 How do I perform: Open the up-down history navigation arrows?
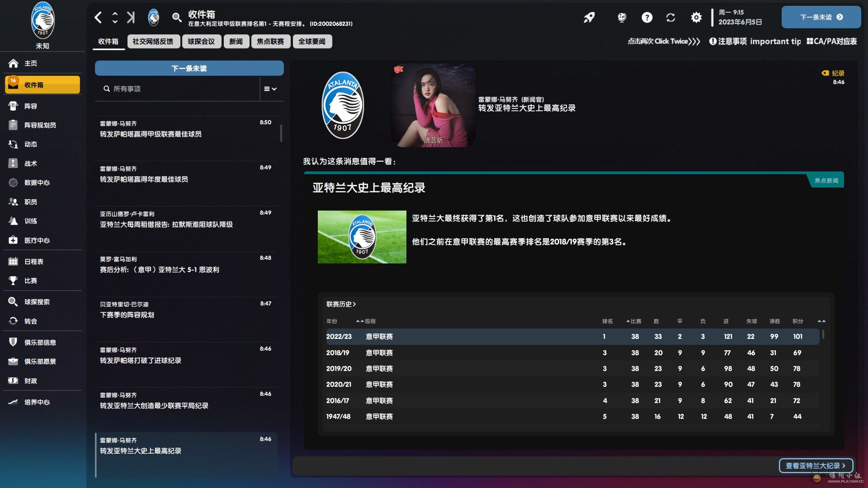pyautogui.click(x=115, y=18)
